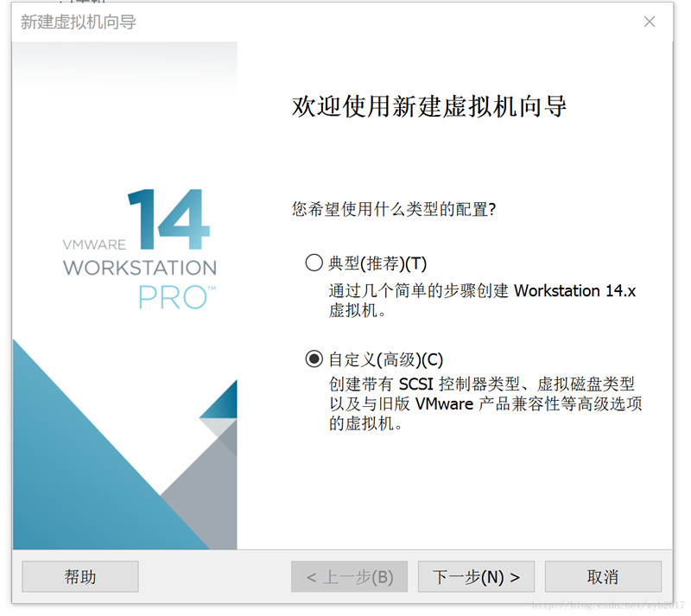The image size is (691, 616).
Task: Select the 自定义(高级)(C) radio button
Action: click(314, 359)
